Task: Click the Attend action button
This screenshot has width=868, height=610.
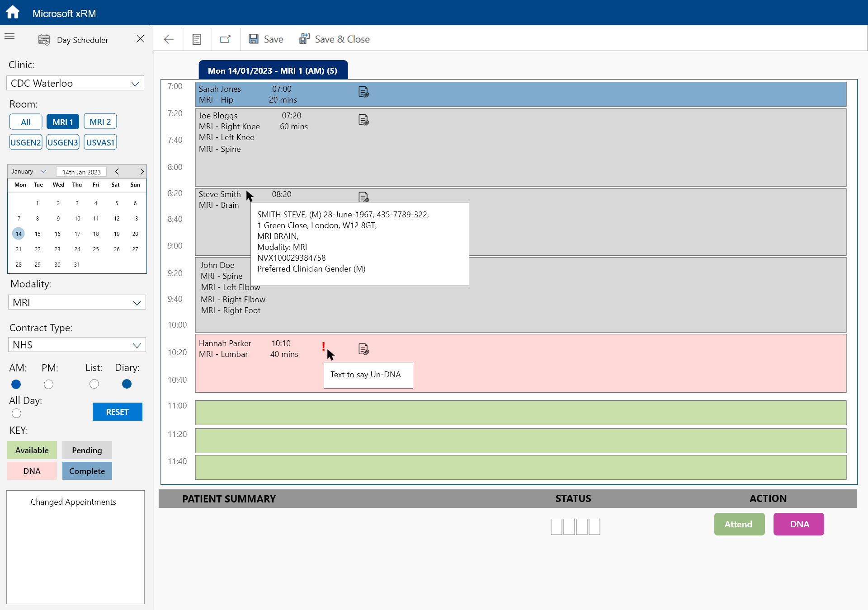Action: click(739, 524)
